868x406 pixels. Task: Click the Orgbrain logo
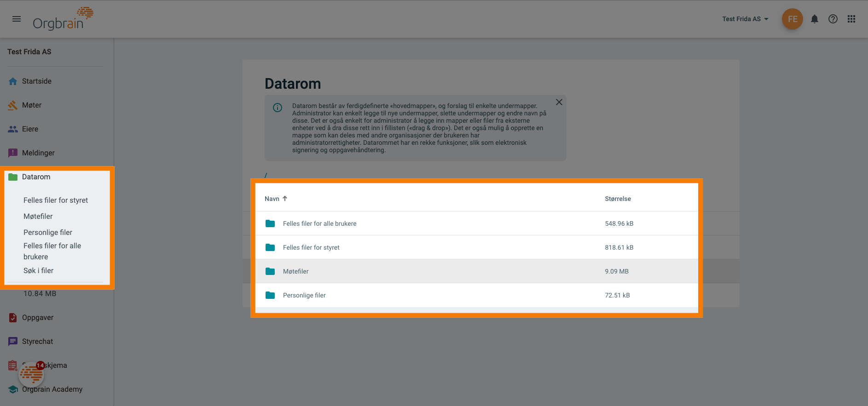[63, 19]
